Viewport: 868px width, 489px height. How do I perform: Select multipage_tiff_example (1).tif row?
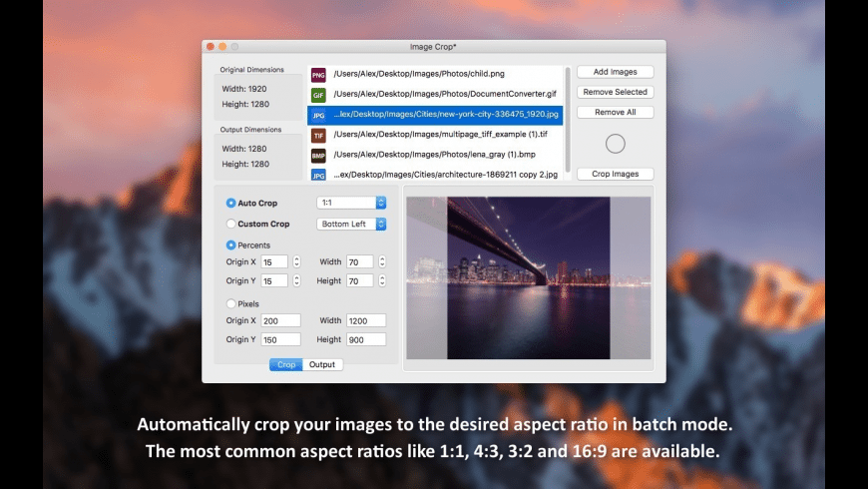pyautogui.click(x=435, y=135)
